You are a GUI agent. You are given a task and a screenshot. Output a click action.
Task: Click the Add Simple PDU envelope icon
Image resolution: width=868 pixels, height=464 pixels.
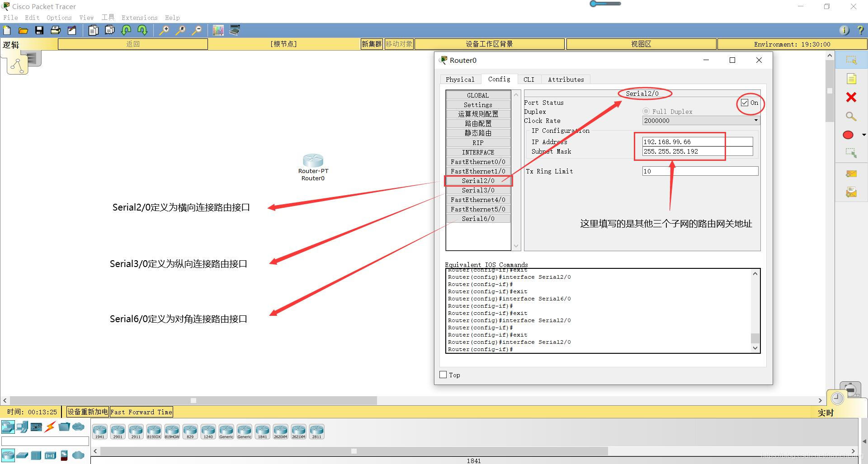point(851,173)
